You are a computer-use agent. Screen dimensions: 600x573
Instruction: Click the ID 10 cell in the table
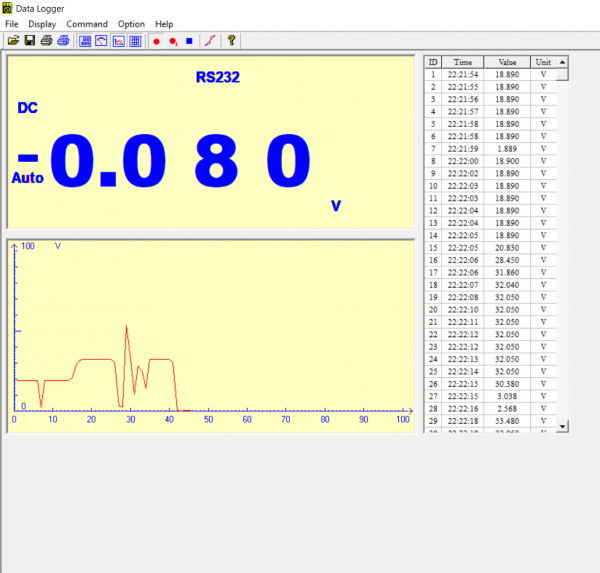pyautogui.click(x=433, y=186)
